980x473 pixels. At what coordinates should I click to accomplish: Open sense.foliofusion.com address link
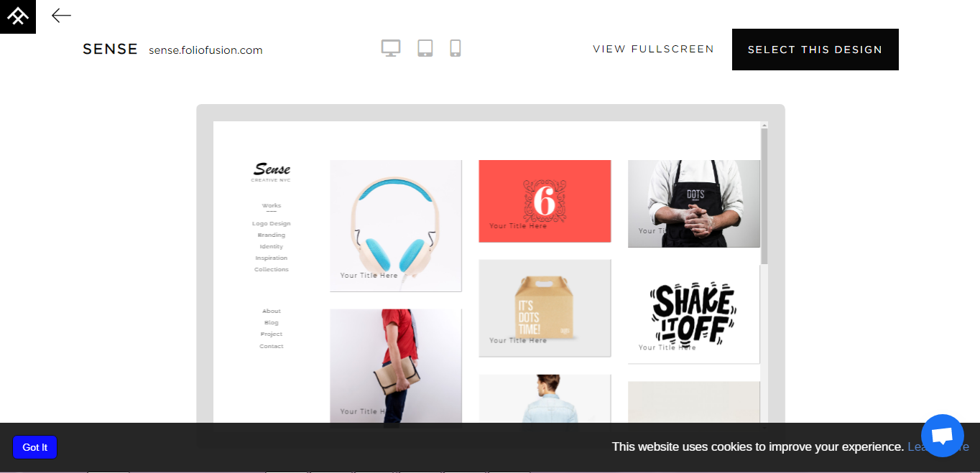[205, 50]
